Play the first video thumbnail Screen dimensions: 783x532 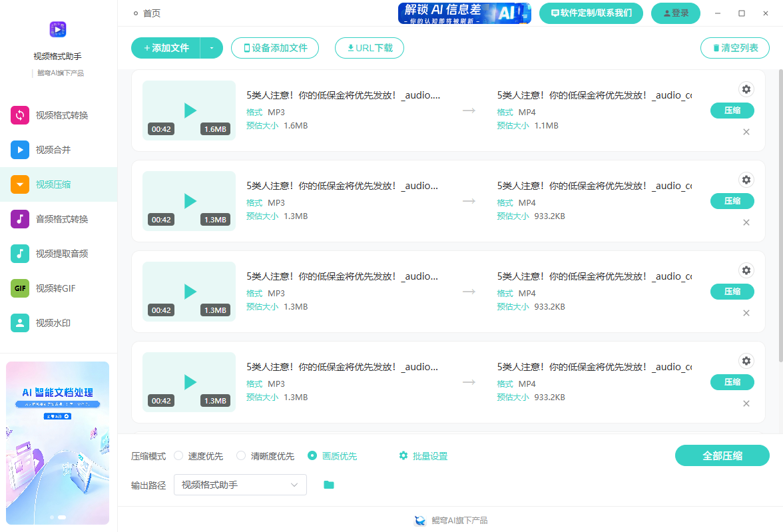tap(190, 111)
